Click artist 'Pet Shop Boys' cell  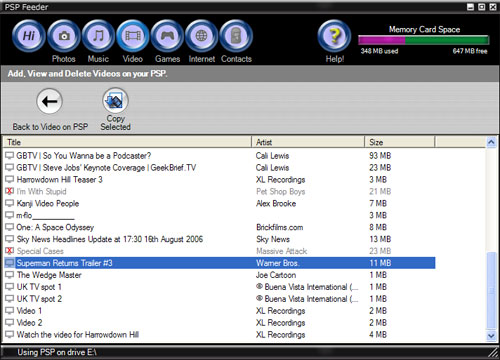[x=281, y=191]
